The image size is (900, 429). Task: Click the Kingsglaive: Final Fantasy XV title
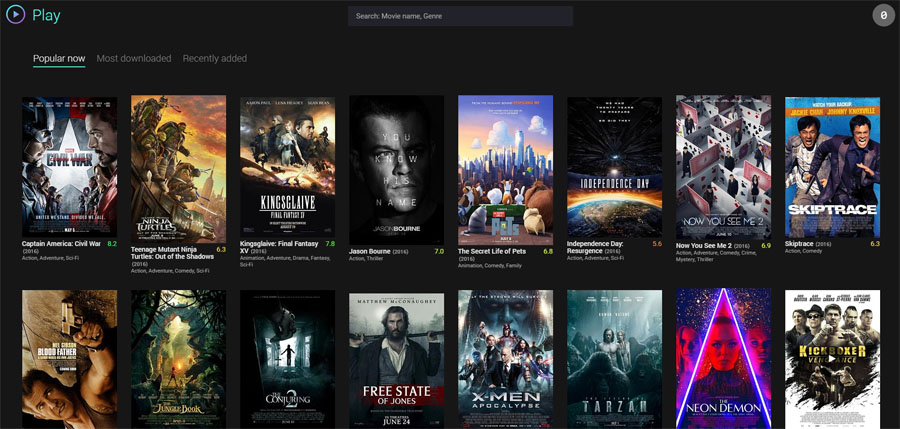click(x=279, y=248)
